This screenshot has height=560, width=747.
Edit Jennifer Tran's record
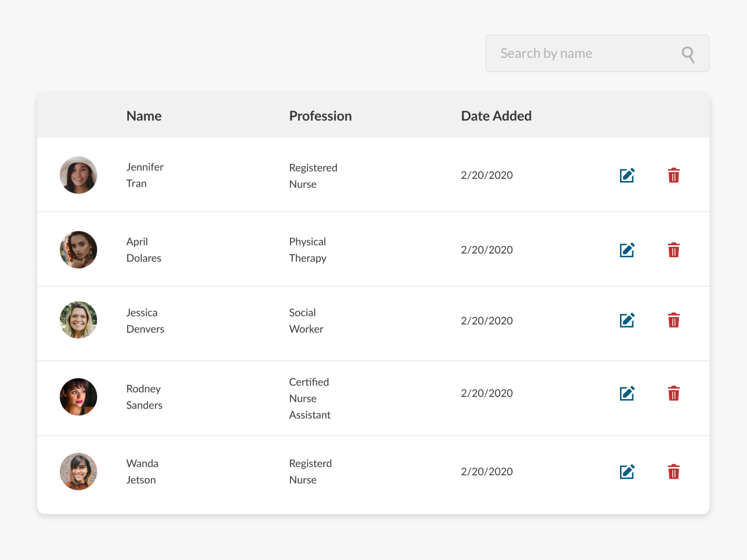click(627, 175)
